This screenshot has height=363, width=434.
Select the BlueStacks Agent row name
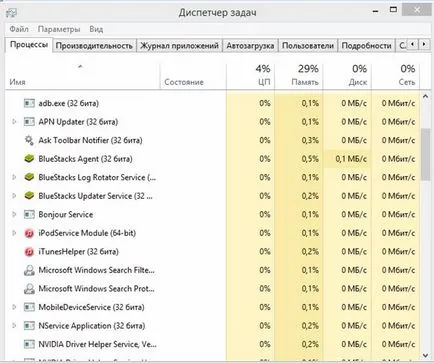pos(85,159)
